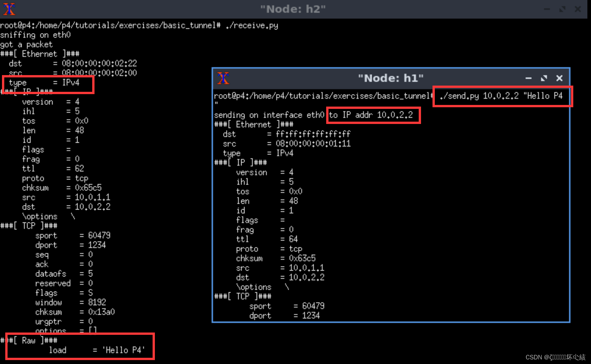Close the Node h1 window
This screenshot has height=364, width=591.
click(x=559, y=78)
